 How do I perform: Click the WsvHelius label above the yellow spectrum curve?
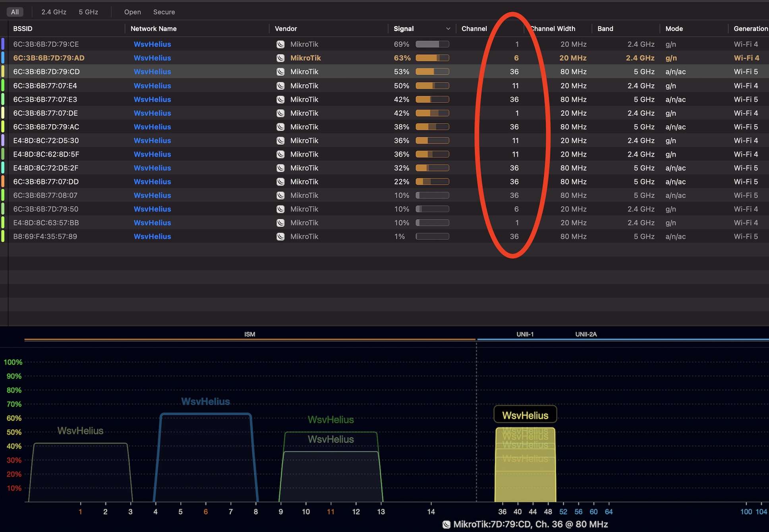[525, 415]
